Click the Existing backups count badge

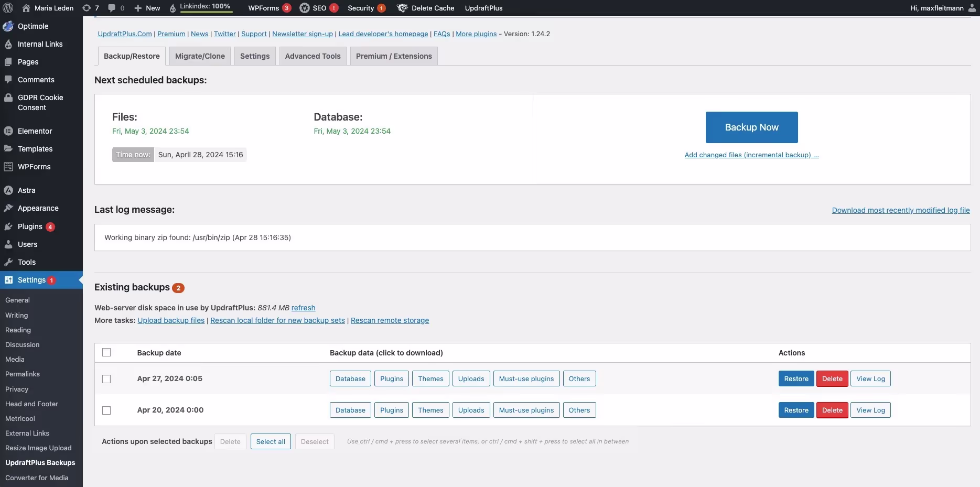(178, 288)
